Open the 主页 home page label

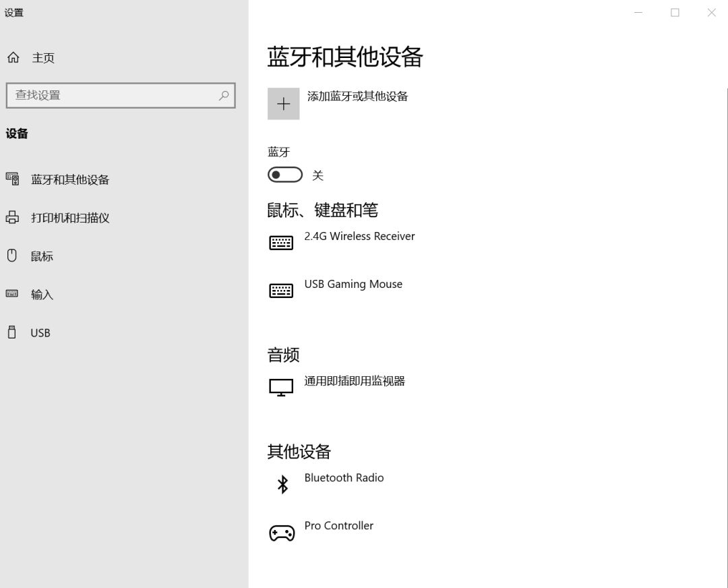pos(43,57)
